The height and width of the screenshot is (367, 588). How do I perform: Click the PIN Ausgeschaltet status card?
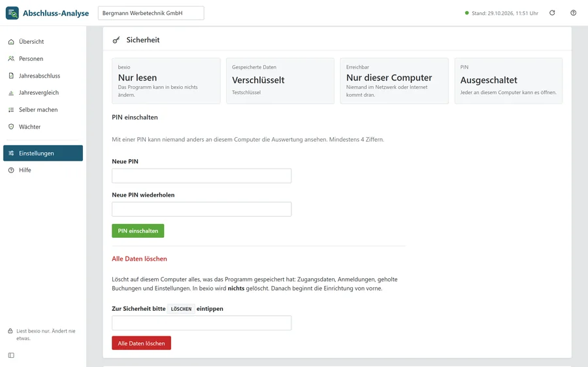click(508, 80)
